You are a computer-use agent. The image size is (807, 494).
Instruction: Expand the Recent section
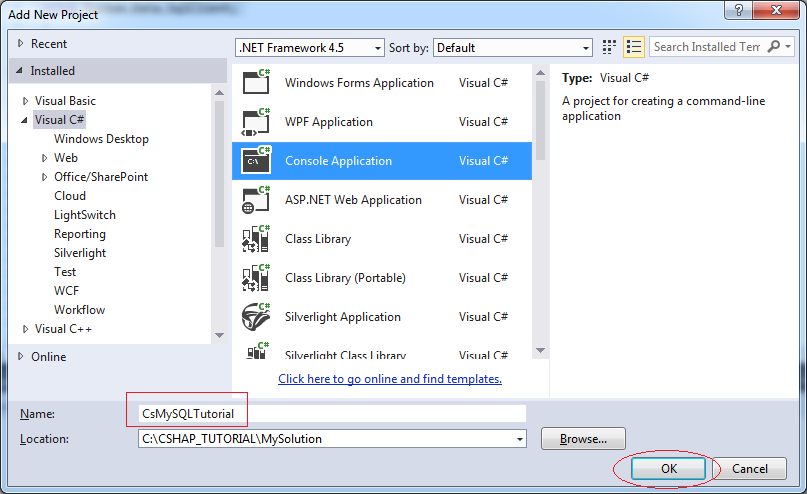(21, 44)
